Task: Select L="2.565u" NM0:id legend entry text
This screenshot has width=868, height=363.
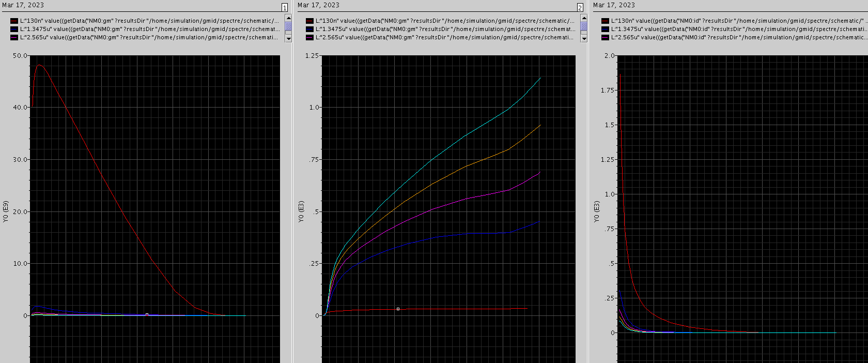Action: [739, 38]
